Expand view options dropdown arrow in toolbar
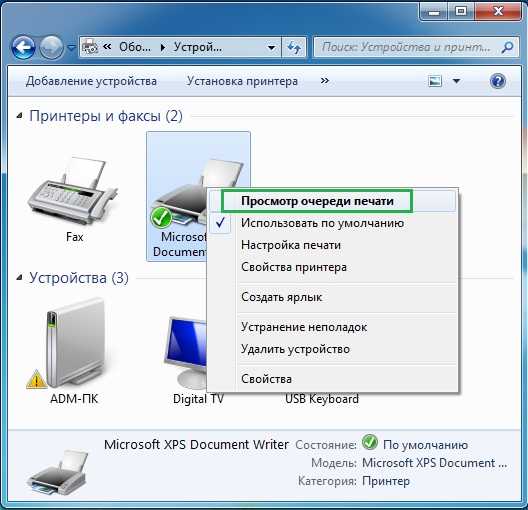 (x=456, y=81)
